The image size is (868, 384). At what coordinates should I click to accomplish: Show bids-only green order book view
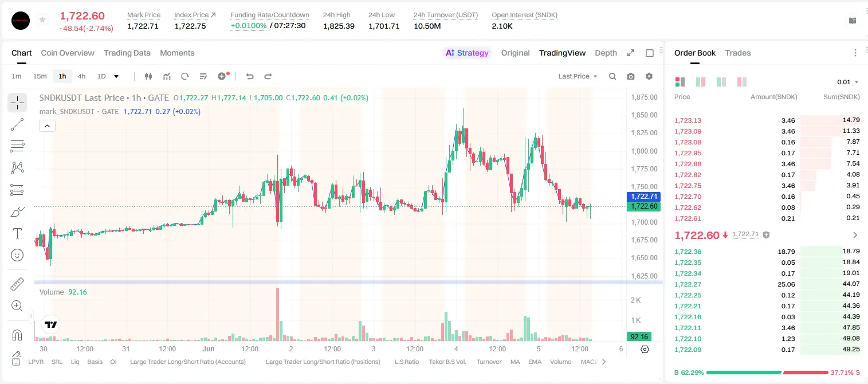[721, 82]
